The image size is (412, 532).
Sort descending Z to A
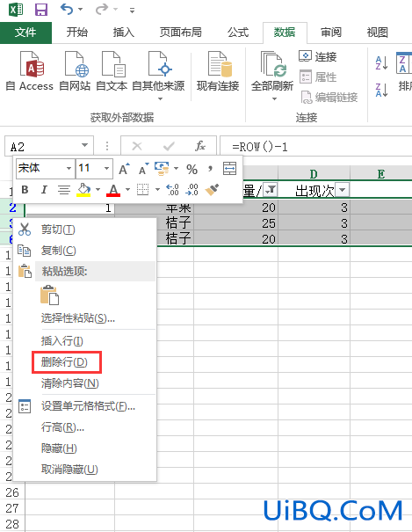(381, 90)
